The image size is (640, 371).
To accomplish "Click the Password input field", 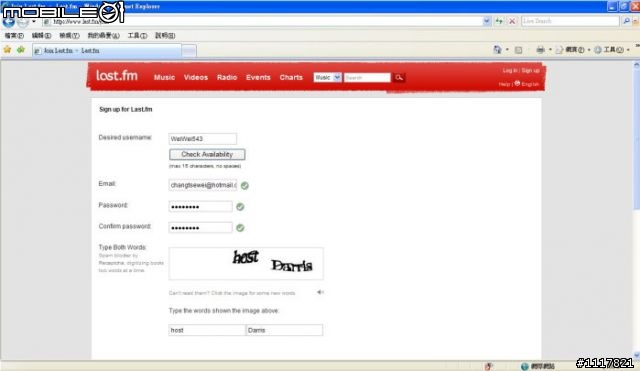I will (x=200, y=207).
